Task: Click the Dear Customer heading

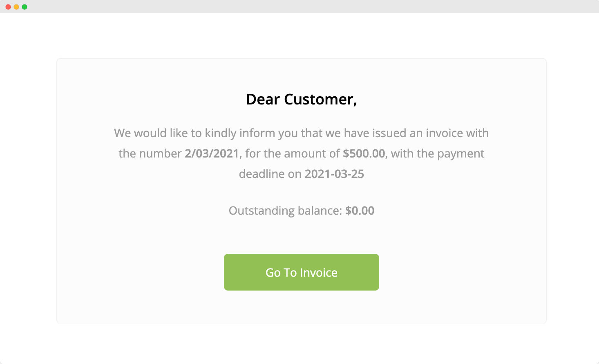Action: click(x=302, y=100)
